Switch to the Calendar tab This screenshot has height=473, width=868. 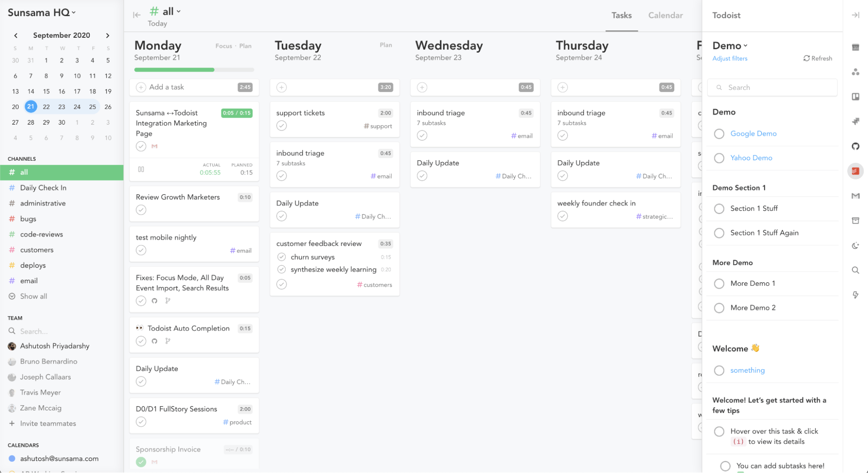665,15
